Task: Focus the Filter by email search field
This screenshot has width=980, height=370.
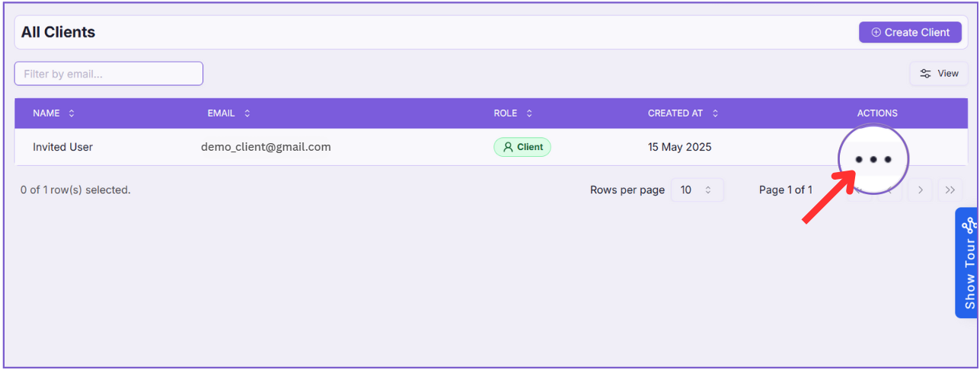Action: point(109,74)
